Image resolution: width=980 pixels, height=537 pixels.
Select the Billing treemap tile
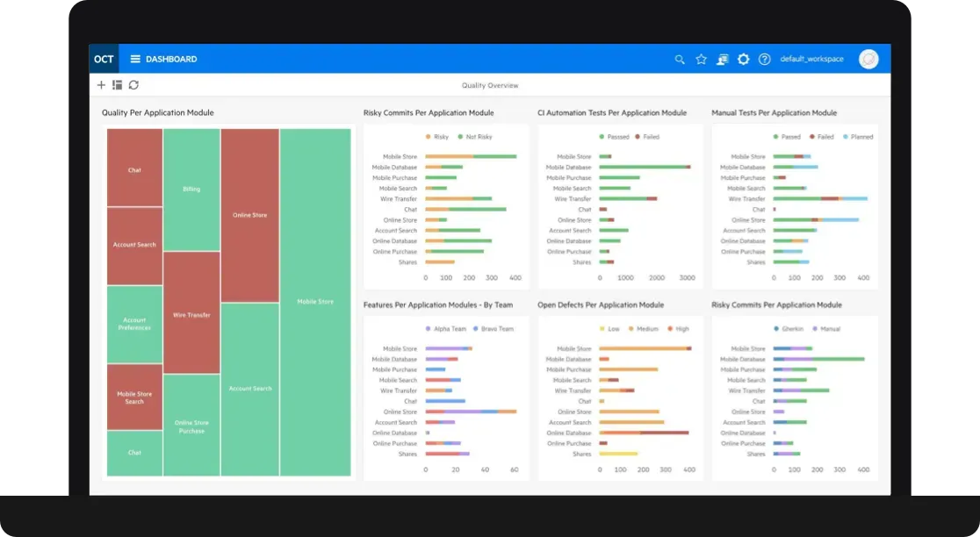(191, 190)
